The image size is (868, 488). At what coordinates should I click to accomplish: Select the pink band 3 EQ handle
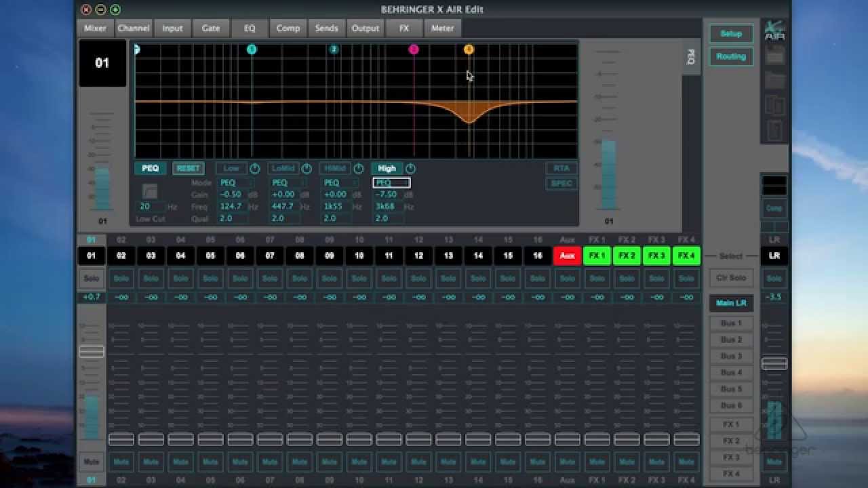pyautogui.click(x=414, y=49)
